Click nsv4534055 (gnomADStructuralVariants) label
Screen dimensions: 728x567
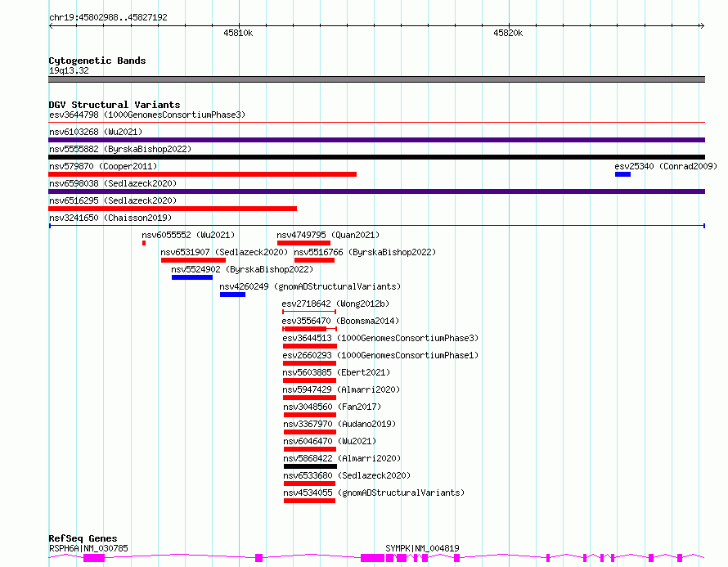(x=374, y=493)
